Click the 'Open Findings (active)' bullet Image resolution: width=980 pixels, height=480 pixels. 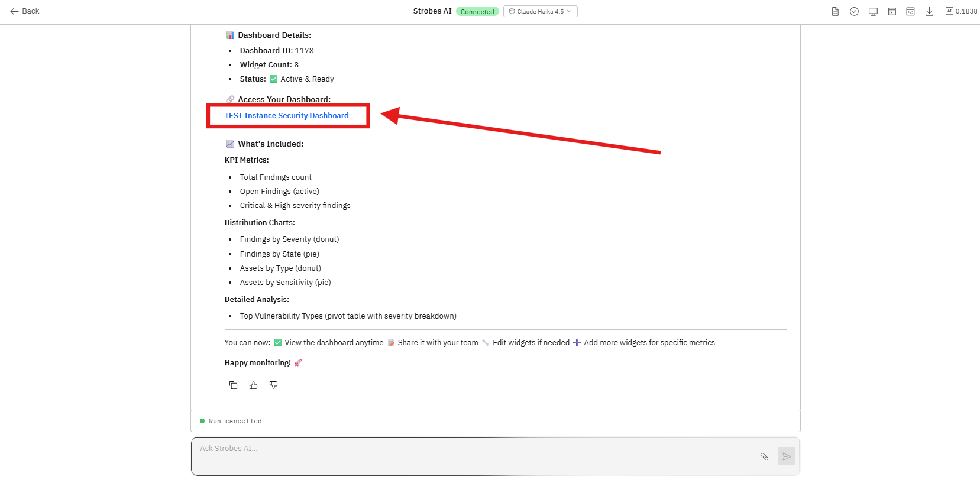(280, 192)
